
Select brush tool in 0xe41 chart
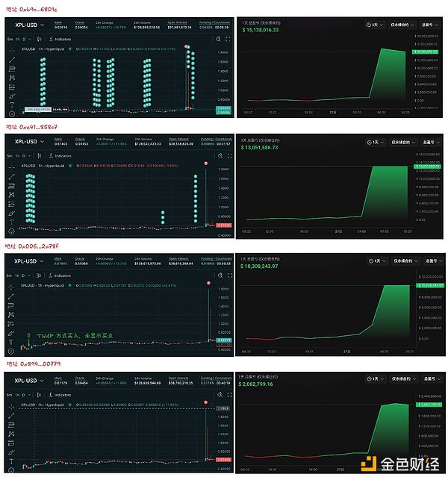coord(12,213)
